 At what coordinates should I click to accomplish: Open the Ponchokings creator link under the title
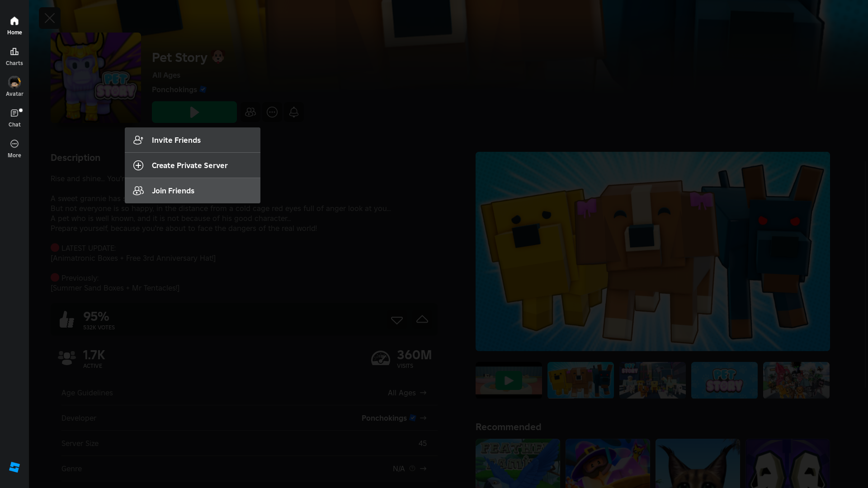[175, 89]
